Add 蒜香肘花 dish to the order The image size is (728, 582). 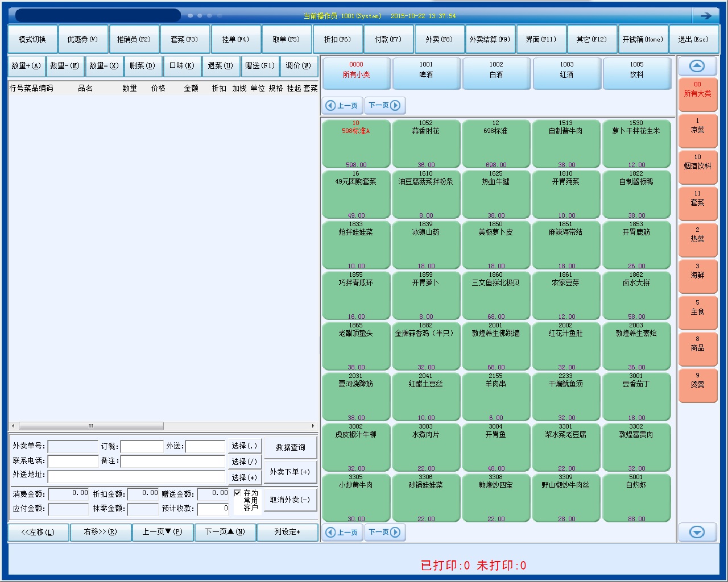pos(425,143)
